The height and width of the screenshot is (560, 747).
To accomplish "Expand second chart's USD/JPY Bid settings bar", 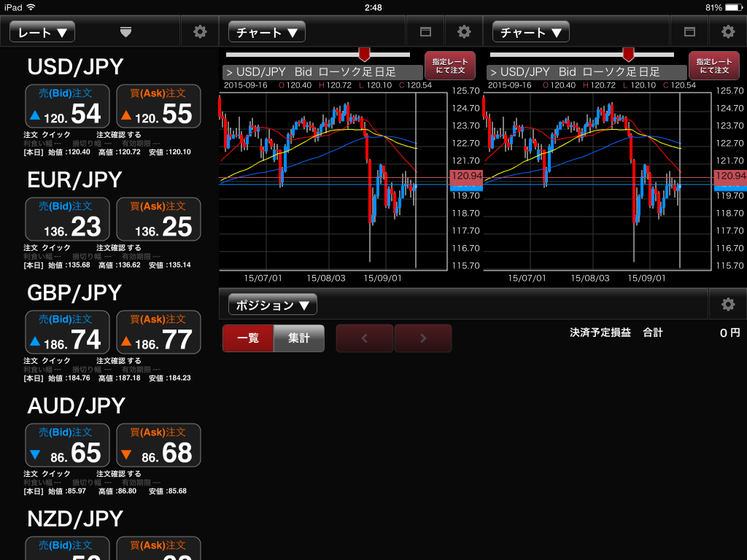I will (x=587, y=72).
